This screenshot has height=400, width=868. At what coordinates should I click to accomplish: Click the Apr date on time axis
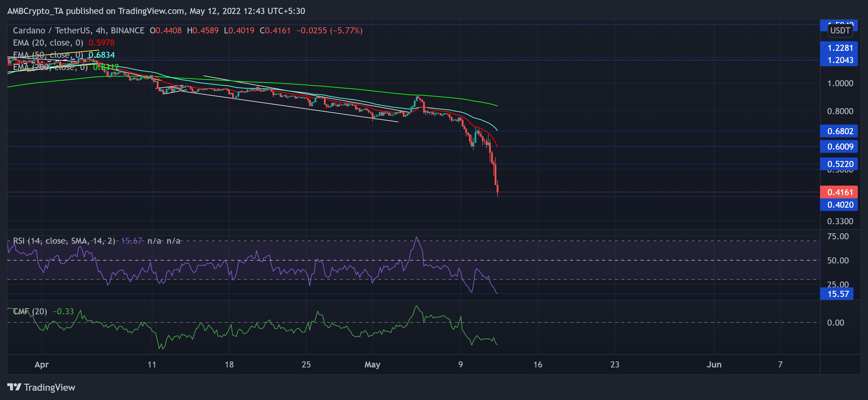click(x=42, y=365)
